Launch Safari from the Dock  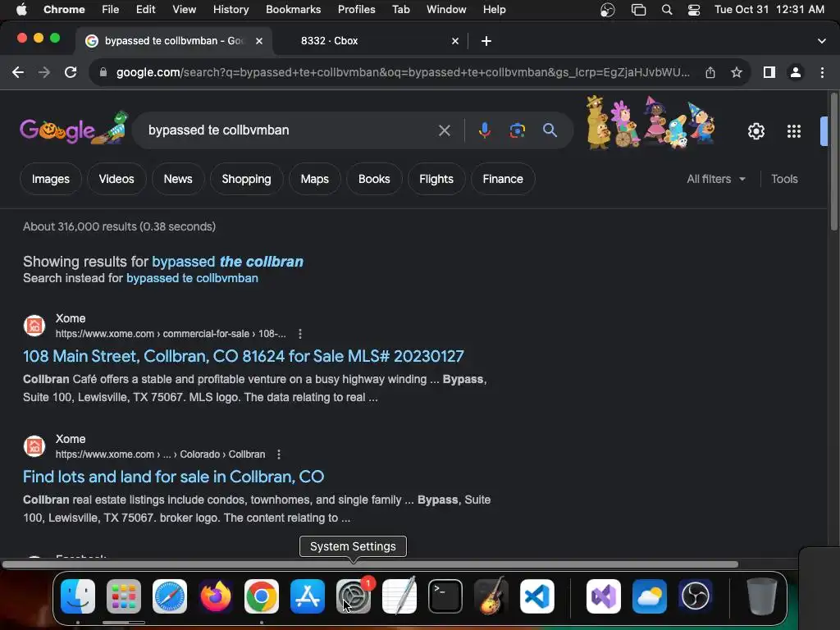170,596
